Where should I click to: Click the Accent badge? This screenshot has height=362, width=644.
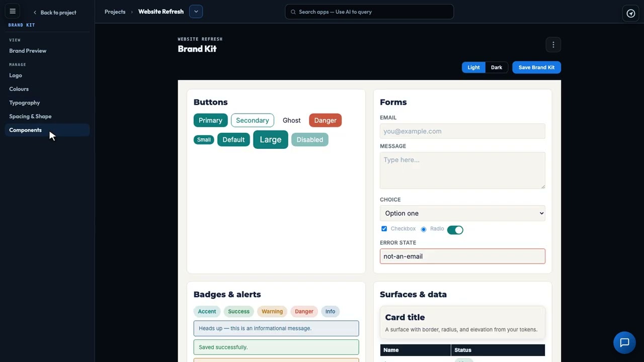coord(207,311)
